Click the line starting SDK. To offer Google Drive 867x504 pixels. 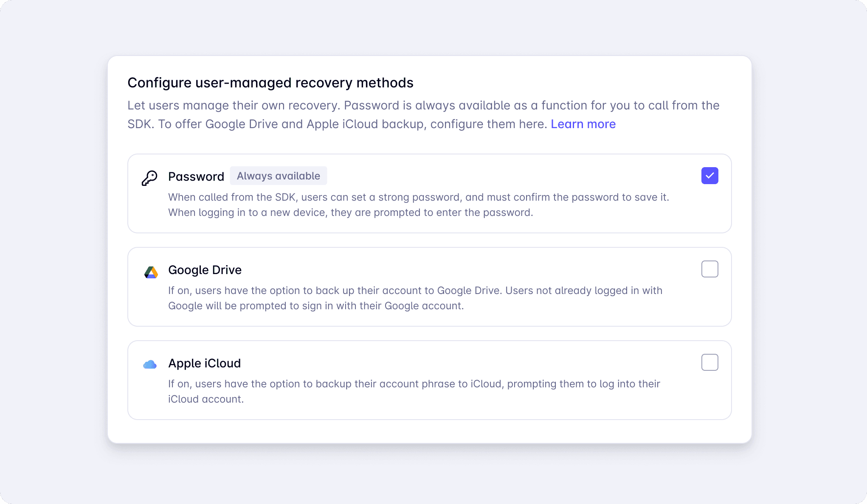tap(337, 124)
